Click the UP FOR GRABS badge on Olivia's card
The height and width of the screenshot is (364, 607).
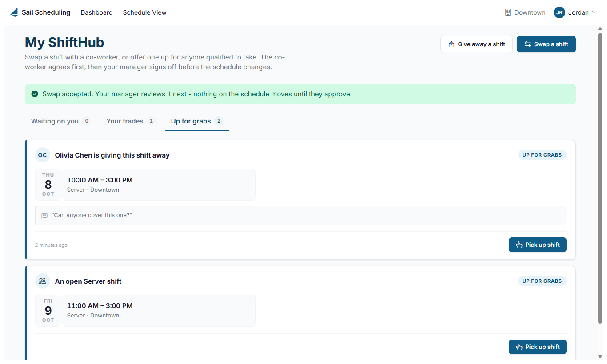(x=542, y=155)
